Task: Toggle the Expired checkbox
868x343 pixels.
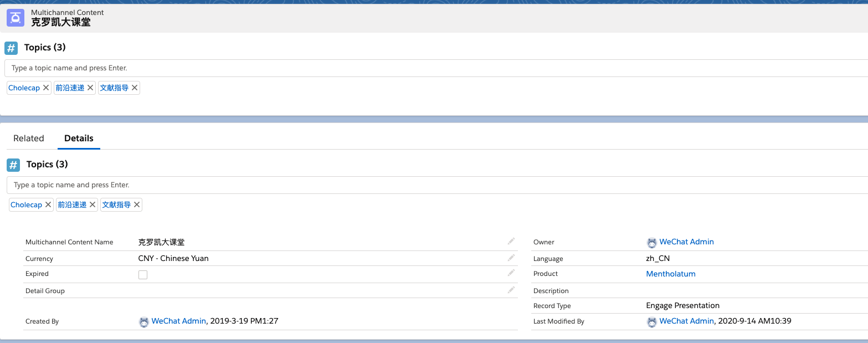Action: tap(143, 274)
